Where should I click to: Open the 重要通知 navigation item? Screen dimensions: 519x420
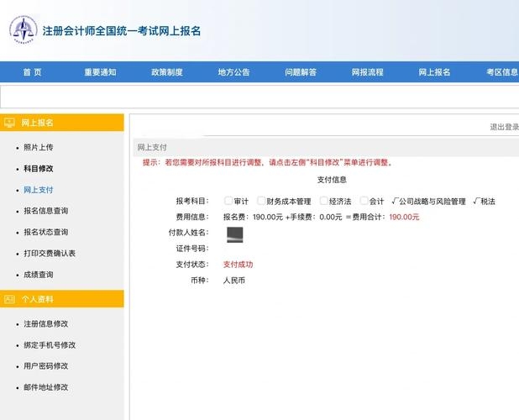point(100,72)
